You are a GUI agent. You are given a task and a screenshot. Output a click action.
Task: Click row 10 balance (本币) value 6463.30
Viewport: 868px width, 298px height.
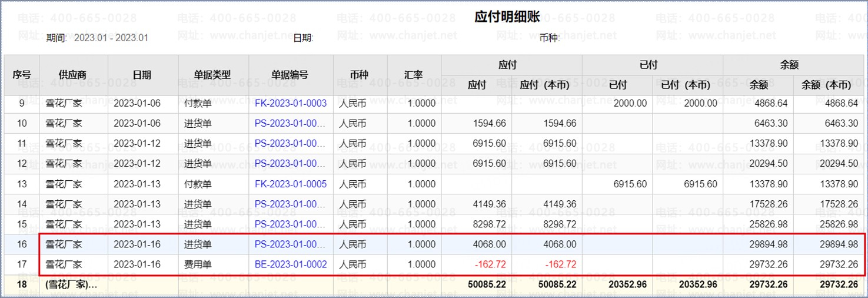[842, 124]
